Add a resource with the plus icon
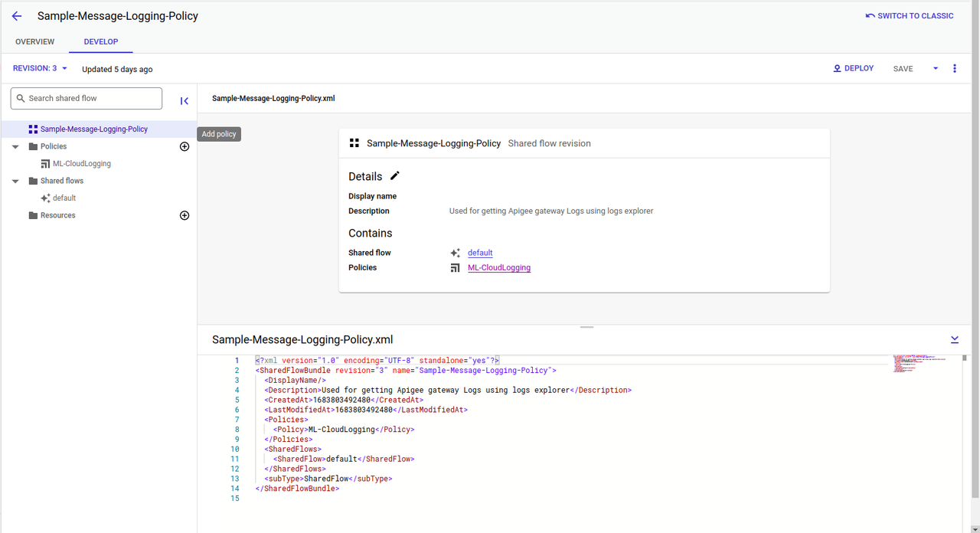The width and height of the screenshot is (980, 533). tap(184, 215)
